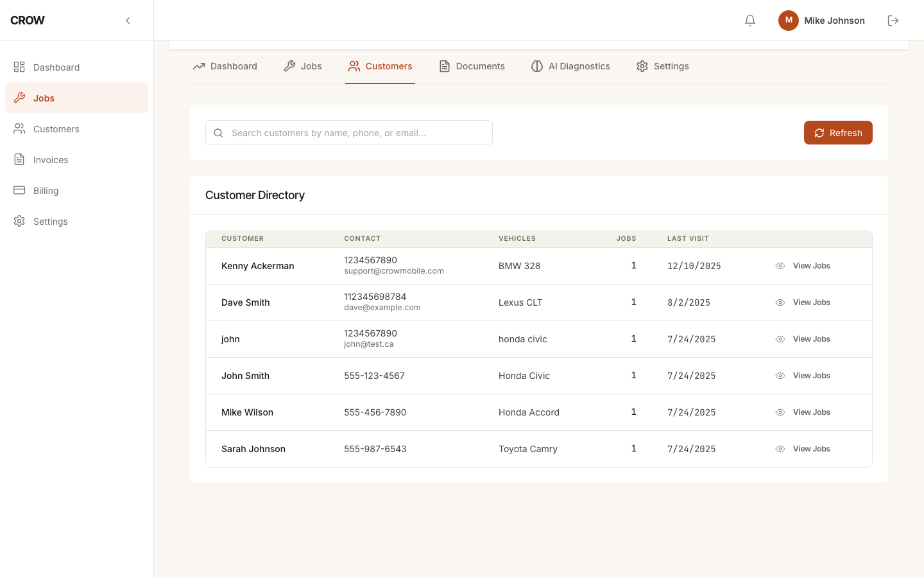The height and width of the screenshot is (578, 924).
Task: Click vehicle BMW 328
Action: click(x=520, y=266)
